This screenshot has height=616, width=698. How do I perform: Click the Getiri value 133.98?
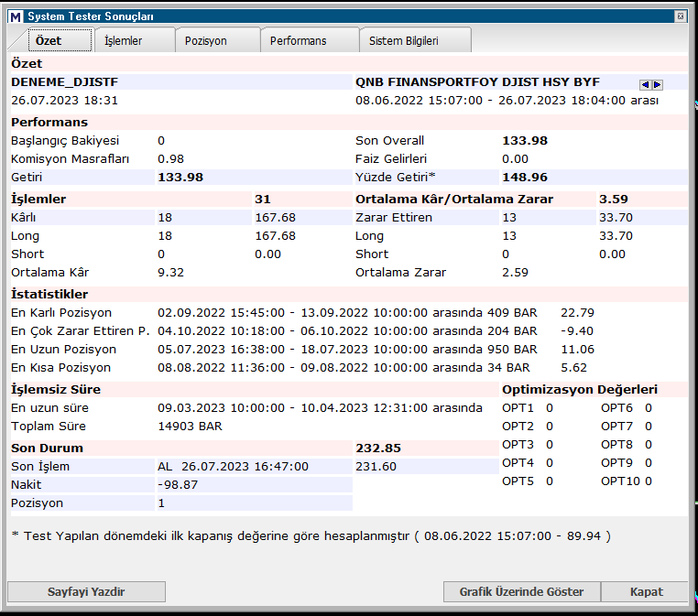pos(180,177)
